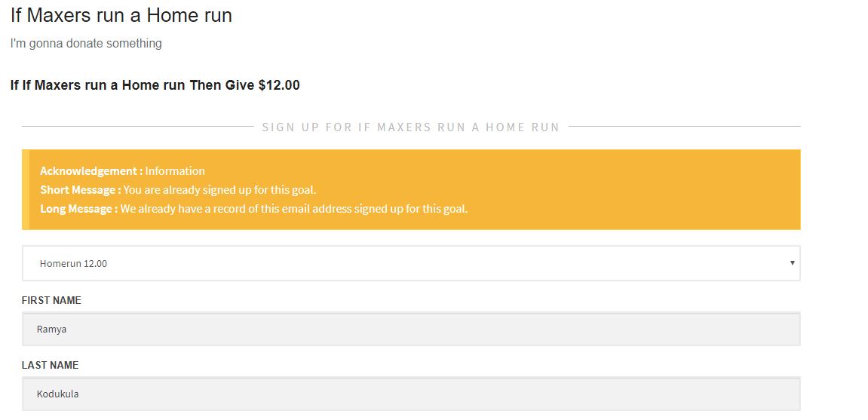
Task: Click the LAST NAME label
Action: (51, 365)
